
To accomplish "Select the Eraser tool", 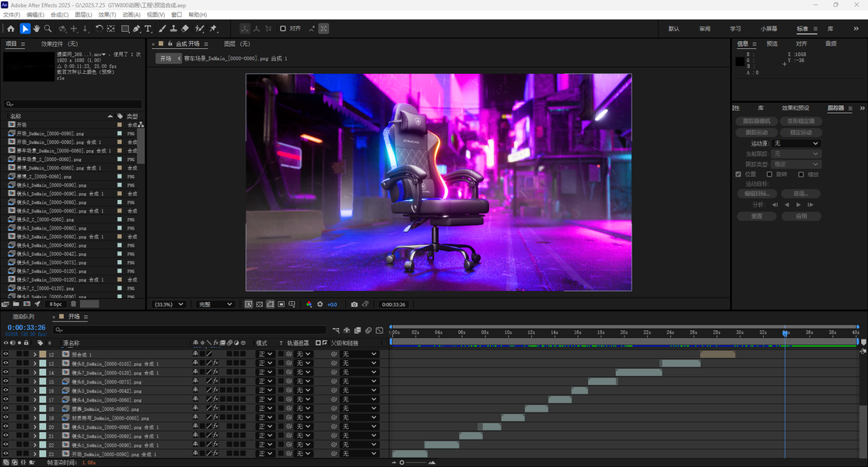I will 185,28.
